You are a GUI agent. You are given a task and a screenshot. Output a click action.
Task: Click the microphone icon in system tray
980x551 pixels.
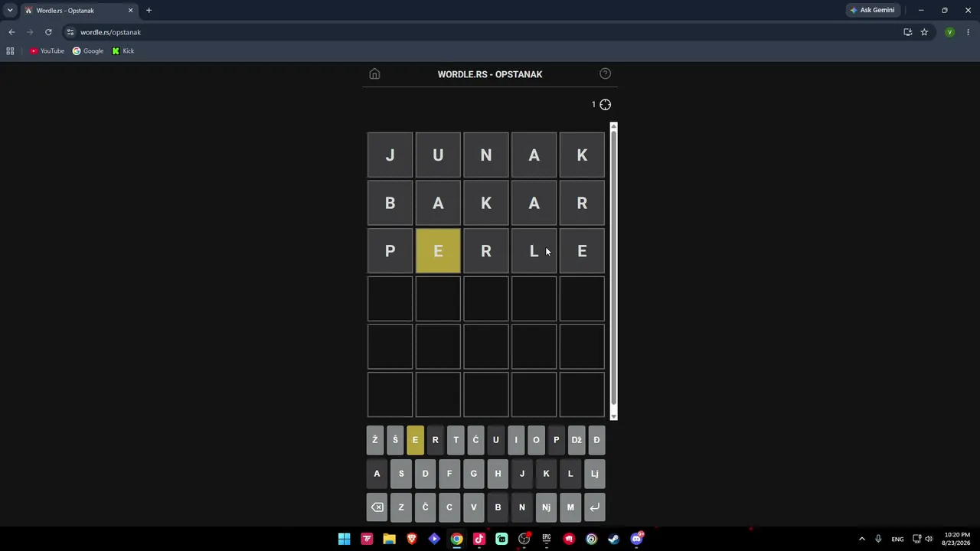878,539
